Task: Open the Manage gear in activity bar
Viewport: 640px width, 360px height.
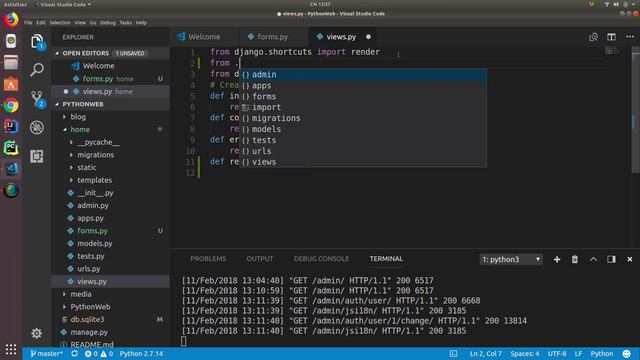Action: click(x=37, y=333)
